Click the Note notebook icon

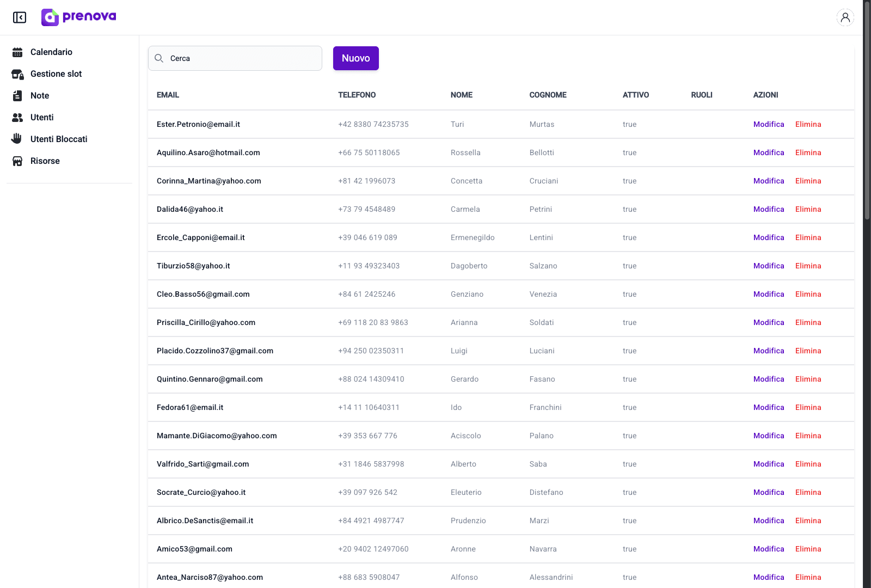pyautogui.click(x=17, y=96)
